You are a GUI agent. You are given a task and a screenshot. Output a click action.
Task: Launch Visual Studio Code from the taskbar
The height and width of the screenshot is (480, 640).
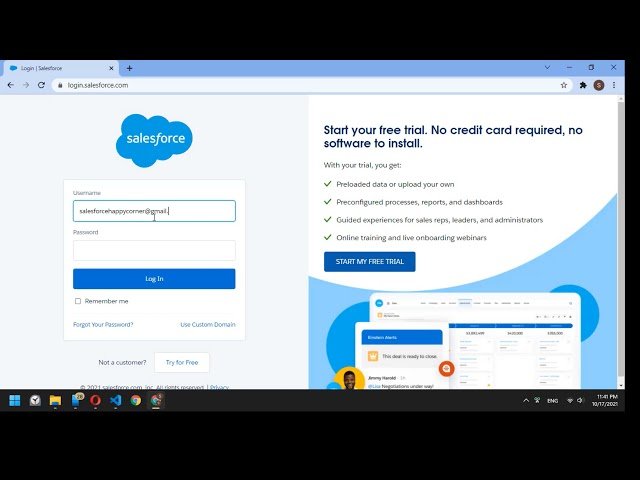click(x=115, y=400)
